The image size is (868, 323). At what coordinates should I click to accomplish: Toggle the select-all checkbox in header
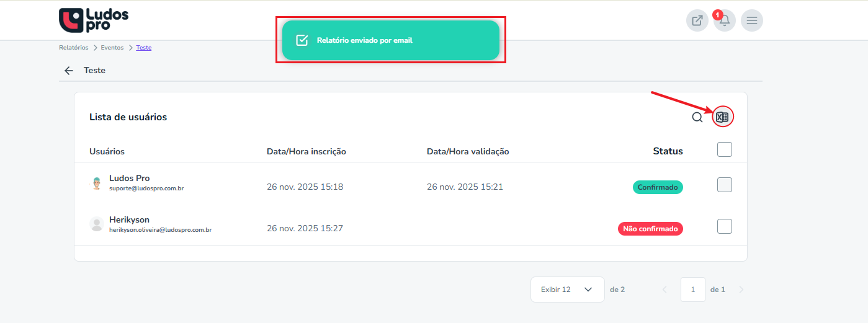click(x=725, y=149)
